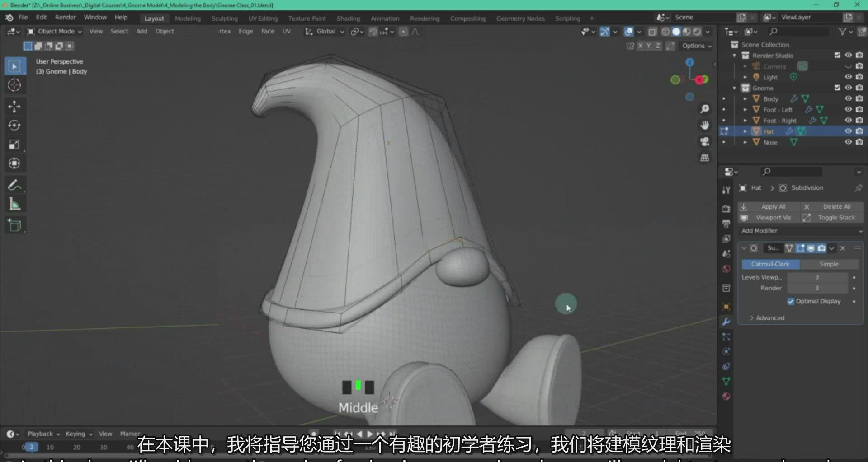Open the World properties tab

[726, 269]
